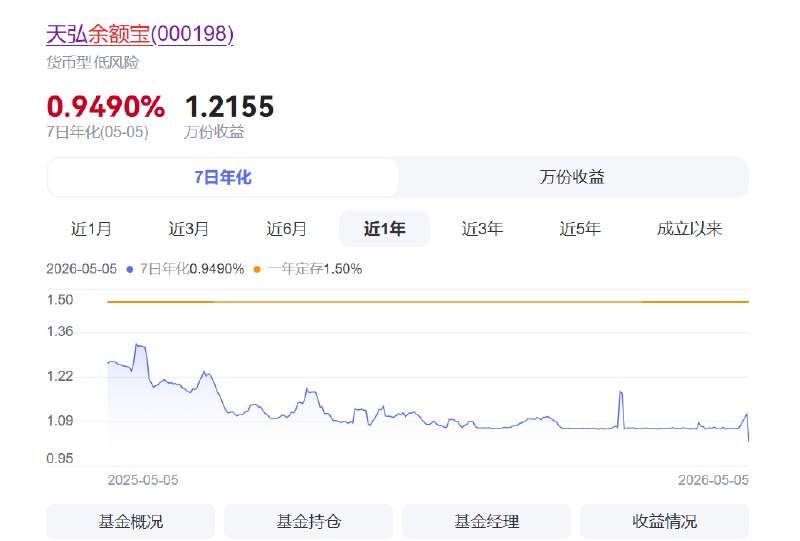
Task: Click the 2025-05-05 x-axis start date
Action: pyautogui.click(x=143, y=480)
